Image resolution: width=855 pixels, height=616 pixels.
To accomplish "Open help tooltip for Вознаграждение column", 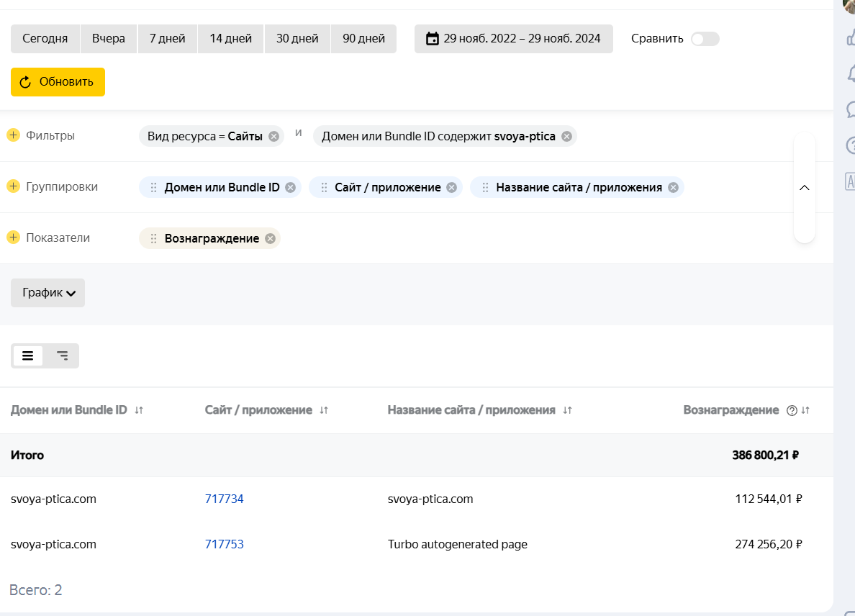I will click(x=792, y=410).
